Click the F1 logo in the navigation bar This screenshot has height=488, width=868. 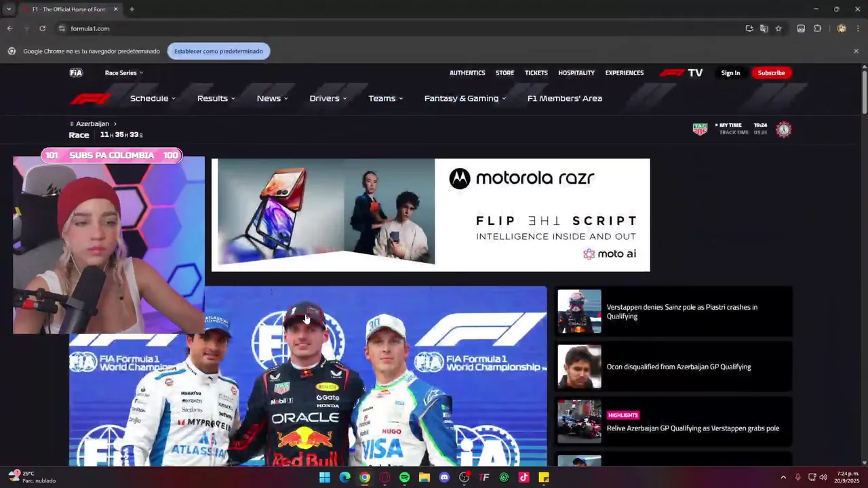[x=90, y=99]
